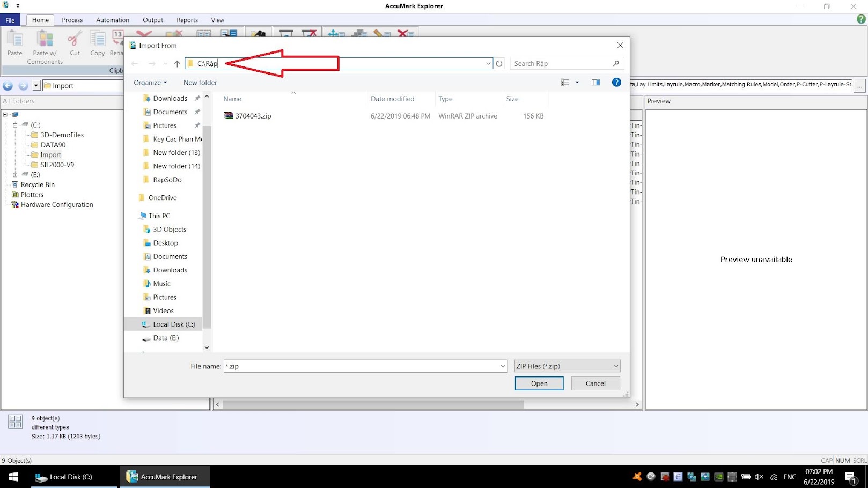This screenshot has width=868, height=488.
Task: Switch to the Process ribbon tab
Action: tap(72, 20)
